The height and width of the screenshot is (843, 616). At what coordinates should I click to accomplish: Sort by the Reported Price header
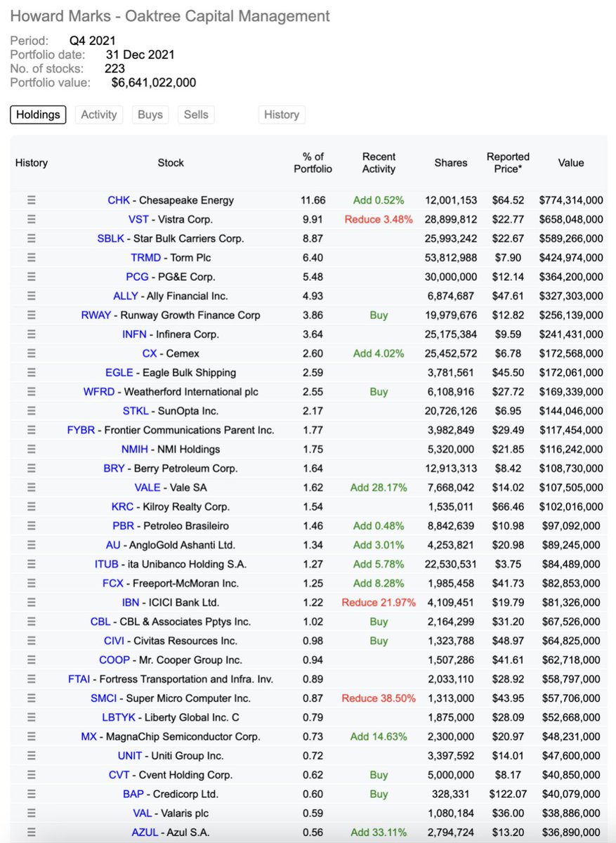pyautogui.click(x=508, y=163)
